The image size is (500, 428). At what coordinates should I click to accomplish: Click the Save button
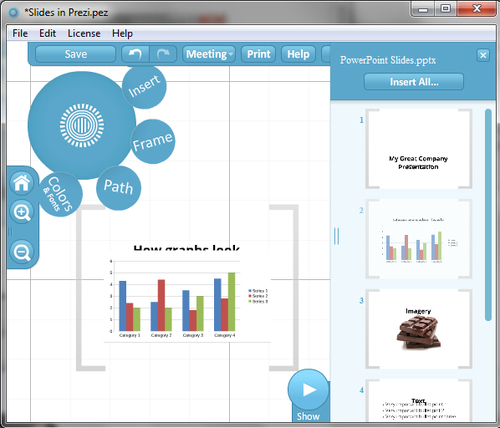(x=76, y=54)
